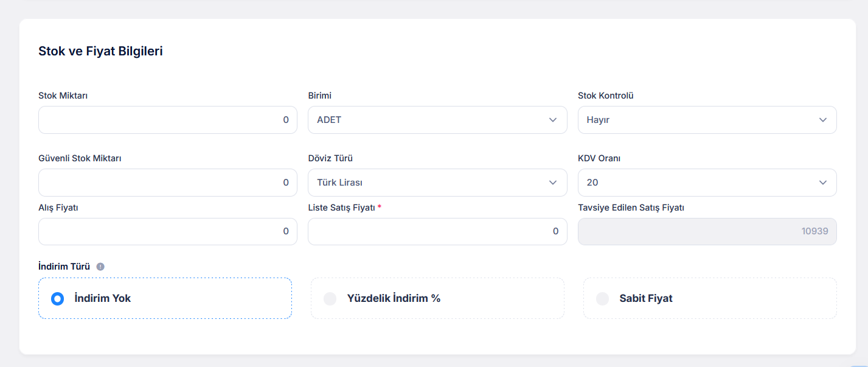Click the chevron arrow in Birimi field
Screen dimensions: 868x367
[x=553, y=120]
